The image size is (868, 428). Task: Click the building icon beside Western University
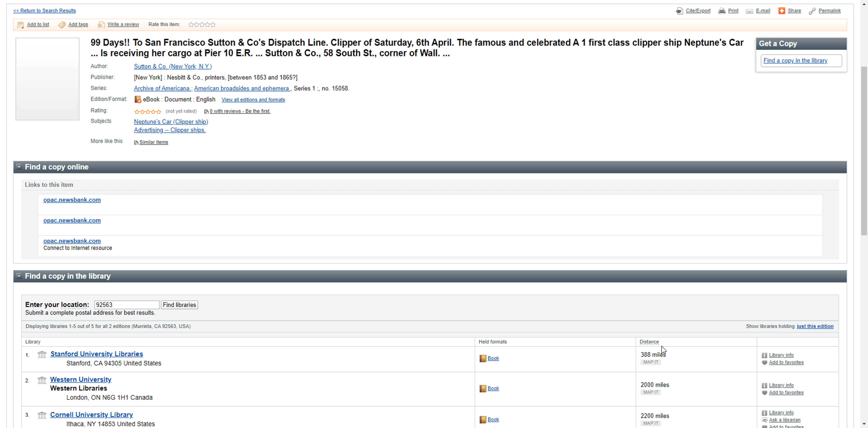coord(42,380)
